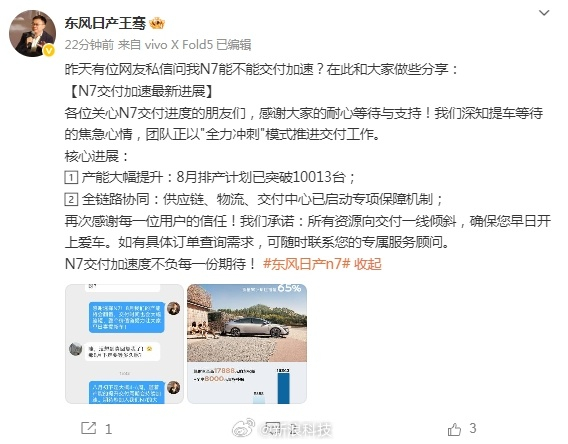The image size is (568, 444).
Task: Click the boxed number 2 emoji
Action: click(x=71, y=199)
